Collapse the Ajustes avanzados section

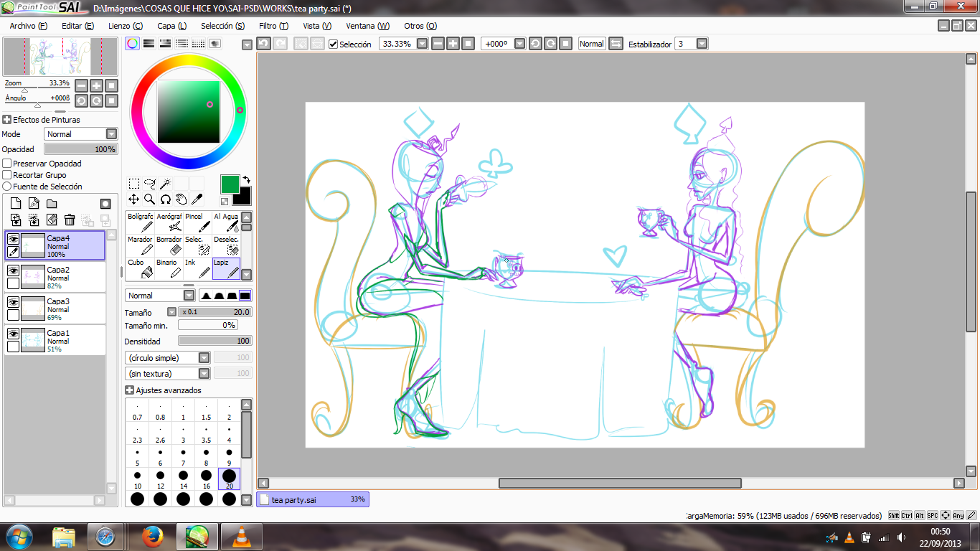coord(129,390)
